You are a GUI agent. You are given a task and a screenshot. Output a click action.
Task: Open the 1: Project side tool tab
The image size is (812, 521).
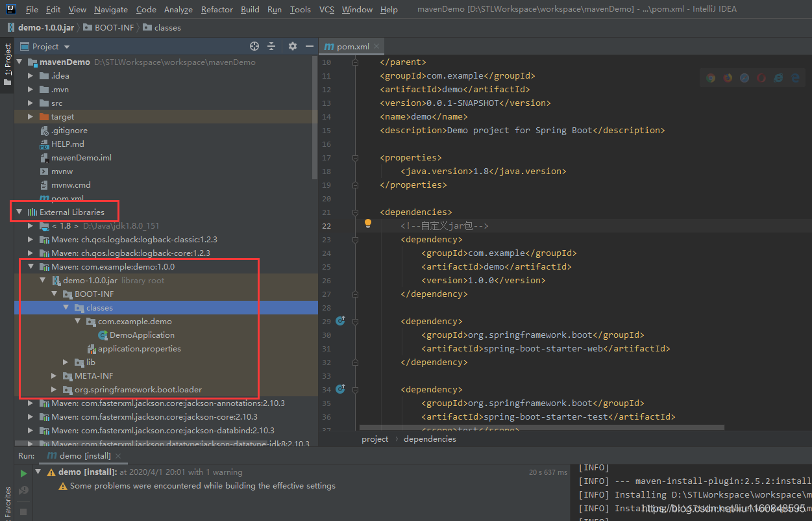click(7, 64)
